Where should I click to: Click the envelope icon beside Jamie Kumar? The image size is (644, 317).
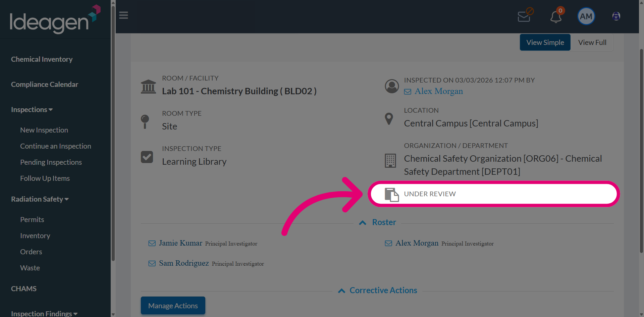(152, 244)
